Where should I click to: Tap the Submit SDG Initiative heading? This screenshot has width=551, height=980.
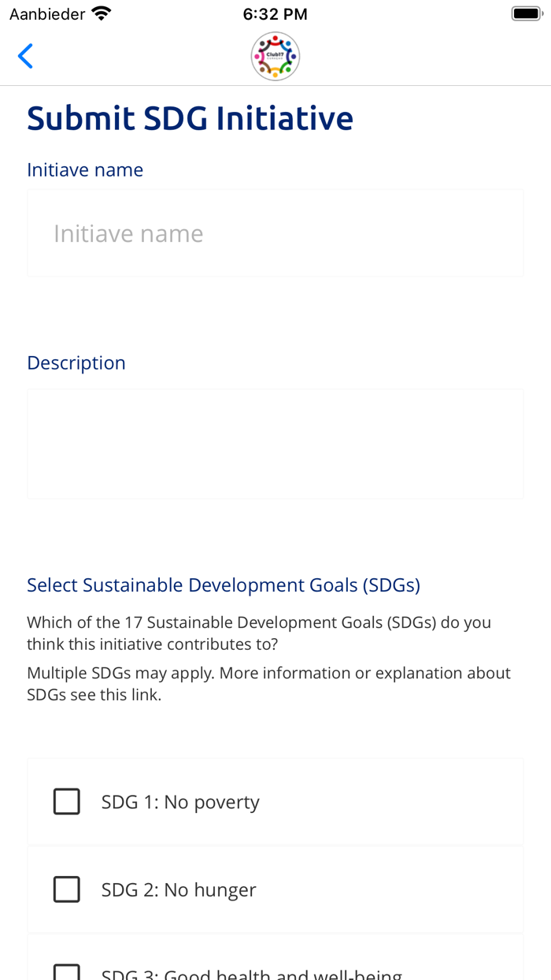click(190, 117)
